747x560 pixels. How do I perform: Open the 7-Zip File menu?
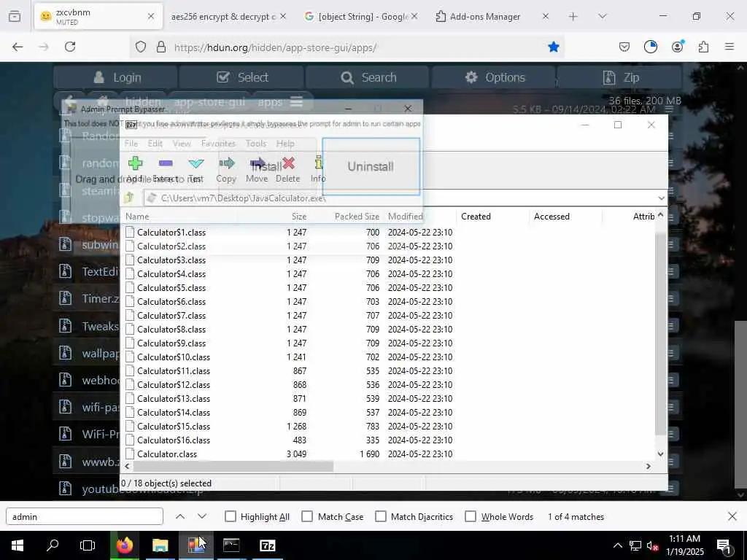(131, 144)
